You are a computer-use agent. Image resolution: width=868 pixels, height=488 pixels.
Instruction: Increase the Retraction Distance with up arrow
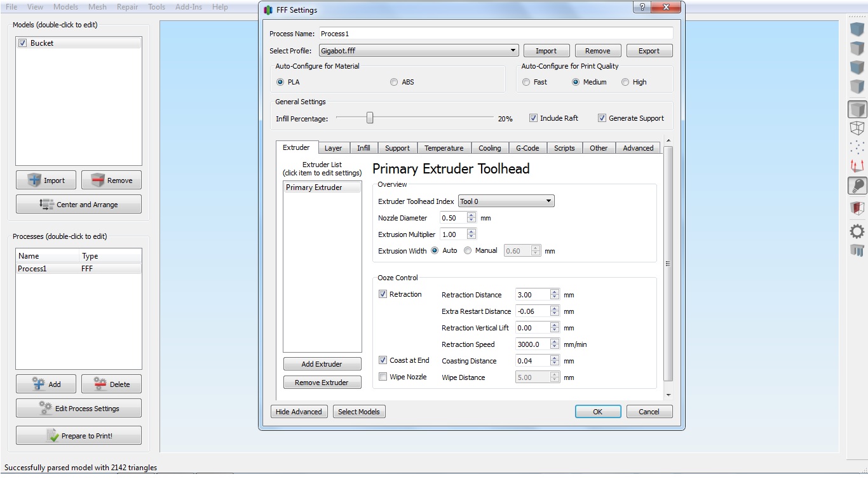pyautogui.click(x=555, y=292)
